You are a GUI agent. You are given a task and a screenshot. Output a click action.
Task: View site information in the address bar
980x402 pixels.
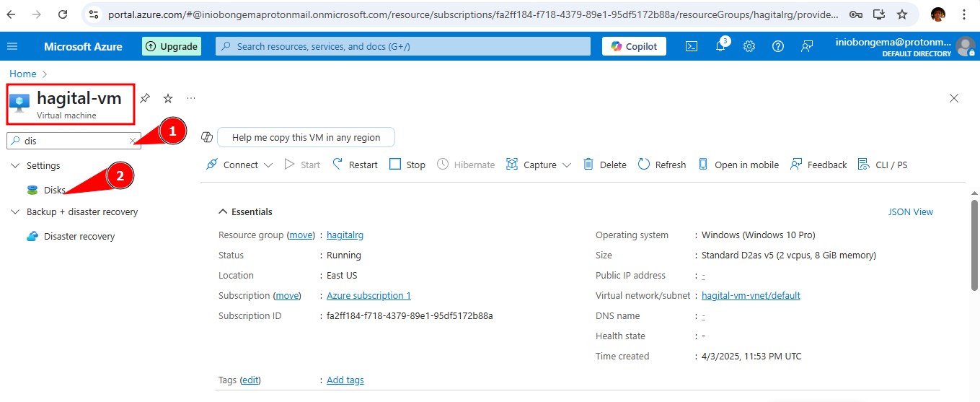coord(94,14)
